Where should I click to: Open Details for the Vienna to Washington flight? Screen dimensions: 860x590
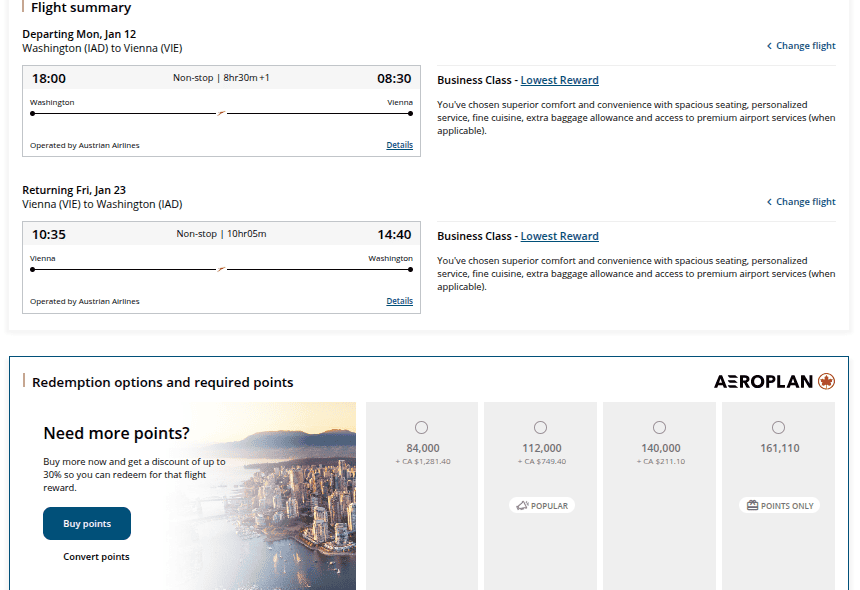399,301
